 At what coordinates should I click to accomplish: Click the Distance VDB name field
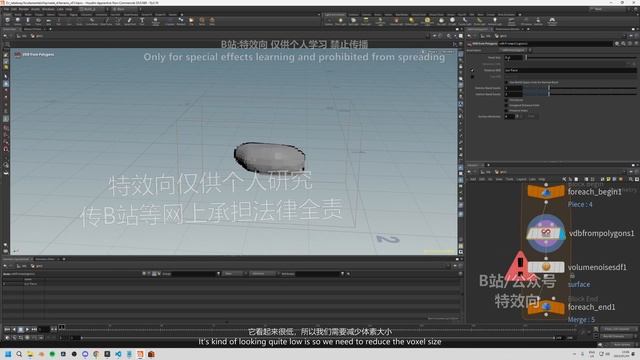coord(571,70)
